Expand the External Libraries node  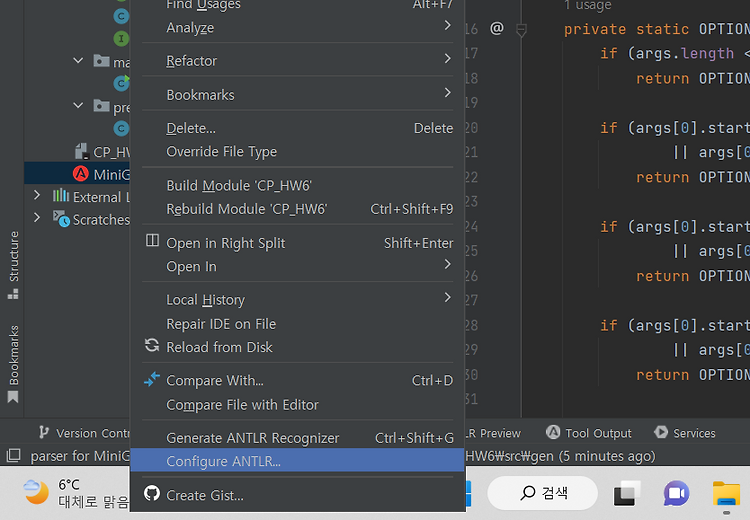[37, 195]
